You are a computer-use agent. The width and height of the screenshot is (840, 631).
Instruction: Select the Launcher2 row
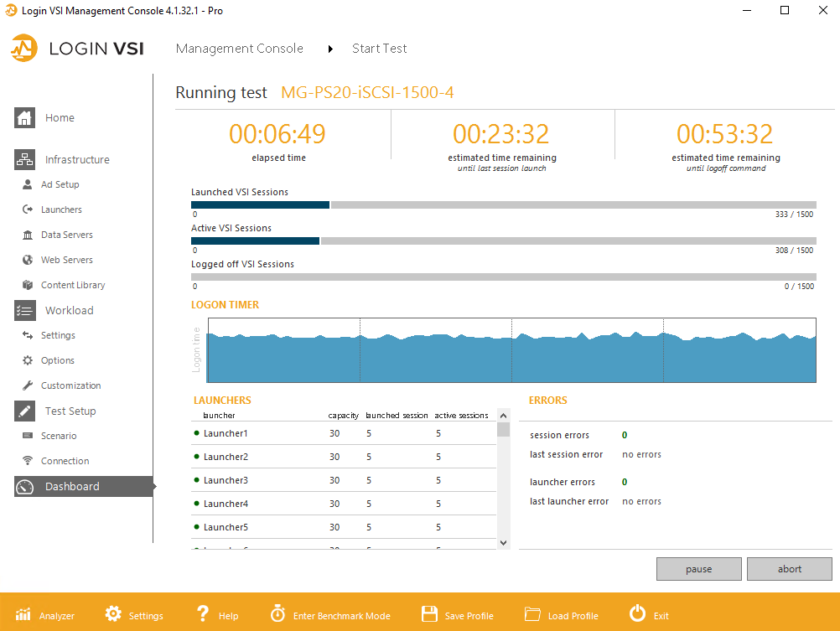coord(344,457)
